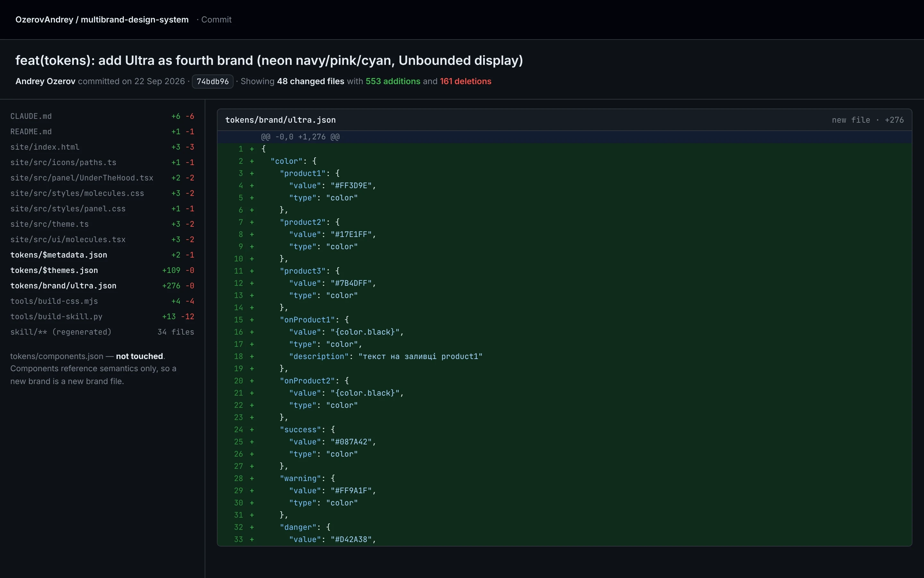
Task: Click the description string on line 18
Action: [x=420, y=357]
